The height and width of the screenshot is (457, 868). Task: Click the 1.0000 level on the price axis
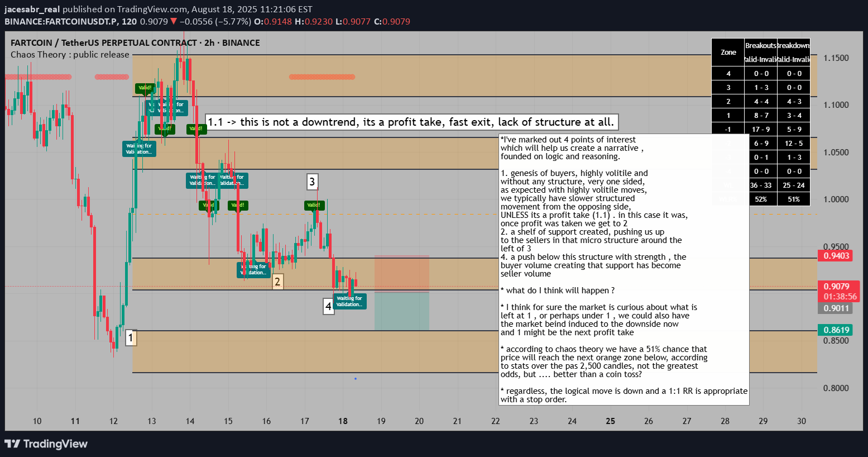[x=836, y=199]
